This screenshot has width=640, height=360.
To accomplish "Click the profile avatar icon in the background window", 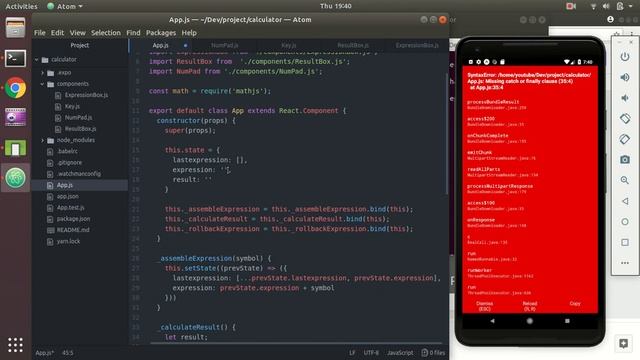I will point(611,19).
